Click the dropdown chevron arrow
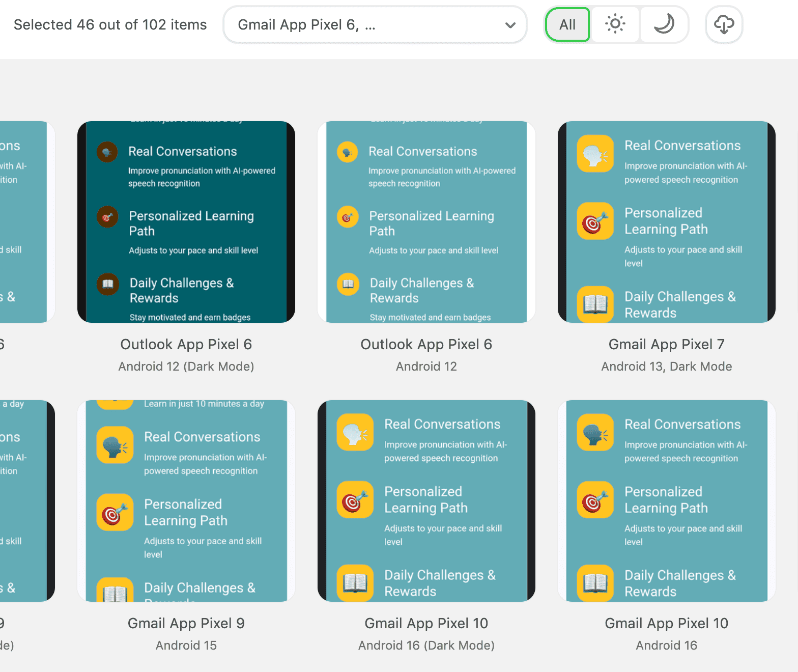 (510, 25)
